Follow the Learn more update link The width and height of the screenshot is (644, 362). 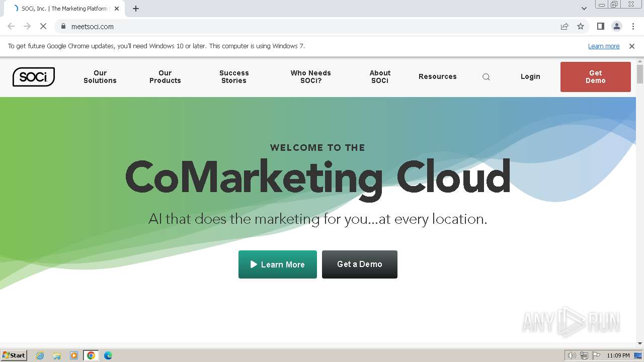pos(604,46)
